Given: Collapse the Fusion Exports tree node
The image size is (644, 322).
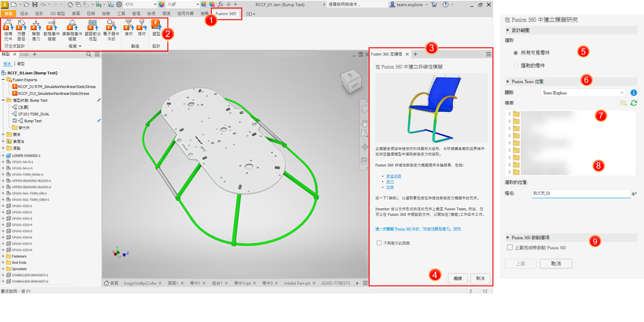Looking at the screenshot, I should (3, 79).
